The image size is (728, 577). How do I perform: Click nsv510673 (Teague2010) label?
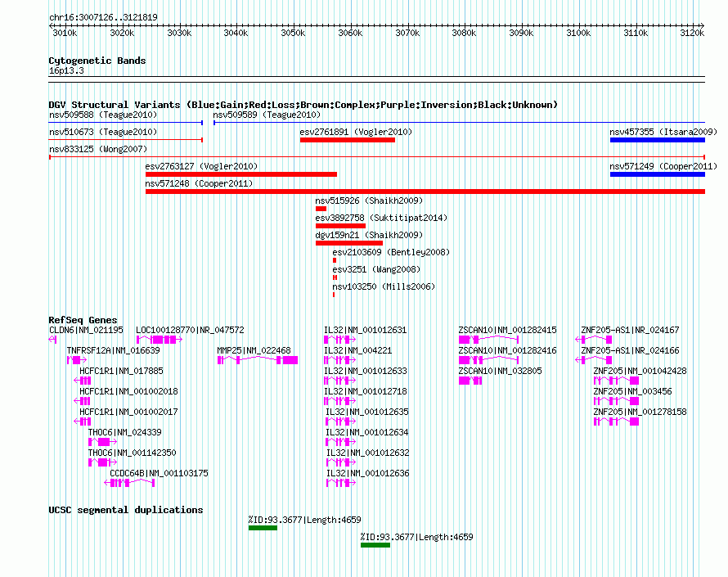(103, 132)
